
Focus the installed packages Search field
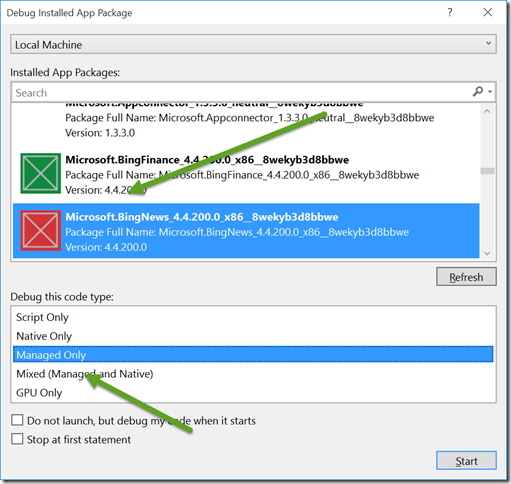(x=242, y=92)
